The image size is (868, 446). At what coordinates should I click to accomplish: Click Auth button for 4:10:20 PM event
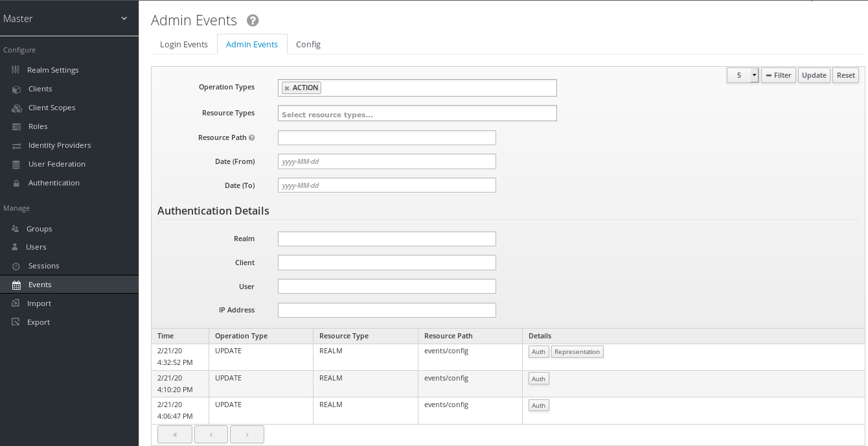click(x=538, y=379)
